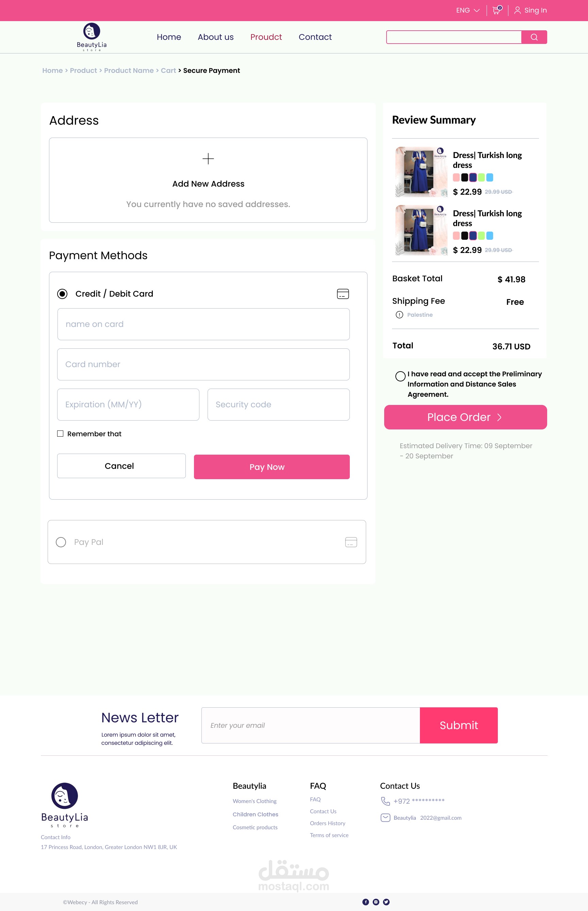588x911 pixels.
Task: Click the user Sing In icon
Action: [517, 10]
